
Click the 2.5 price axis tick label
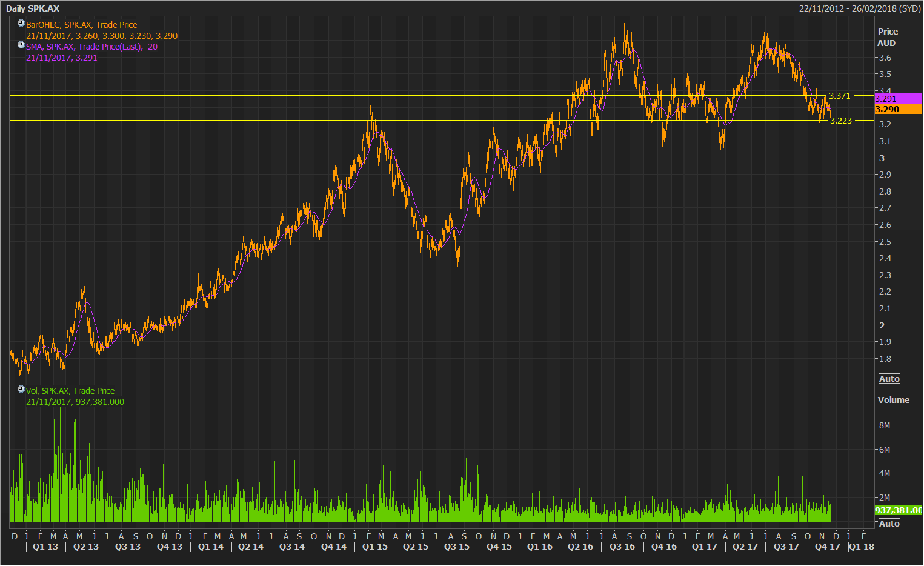pos(885,242)
